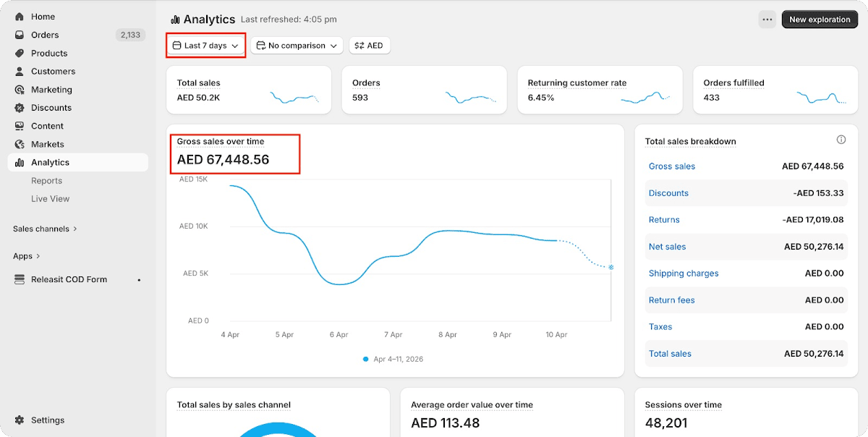Click the New exploration button
This screenshot has height=437, width=868.
click(820, 20)
